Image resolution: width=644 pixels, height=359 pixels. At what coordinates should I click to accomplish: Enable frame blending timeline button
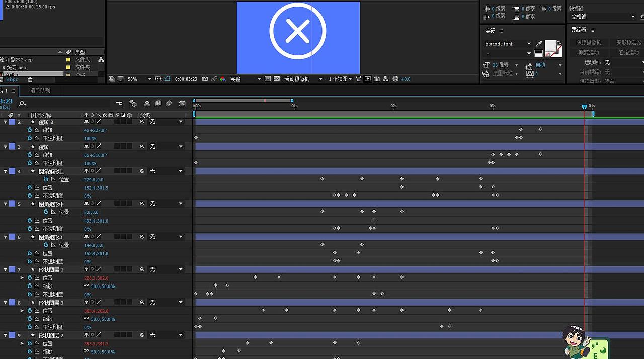[x=158, y=103]
